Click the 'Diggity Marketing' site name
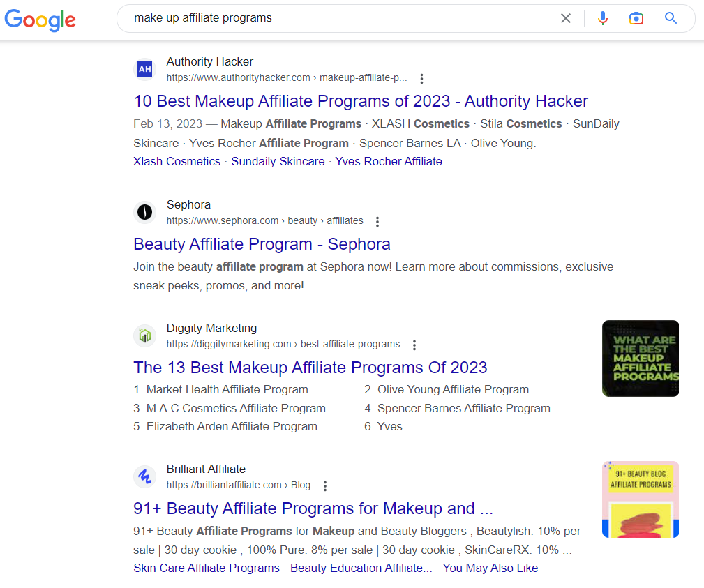The height and width of the screenshot is (588, 704). (x=211, y=328)
